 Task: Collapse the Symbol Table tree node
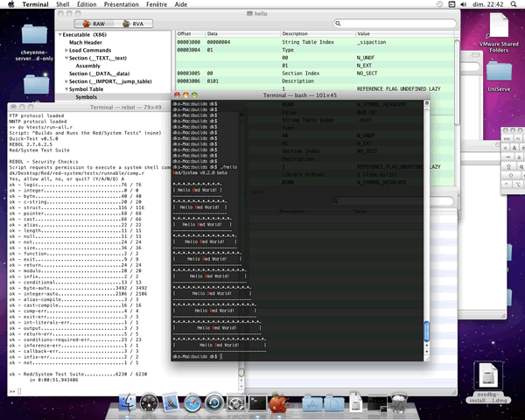click(x=65, y=89)
